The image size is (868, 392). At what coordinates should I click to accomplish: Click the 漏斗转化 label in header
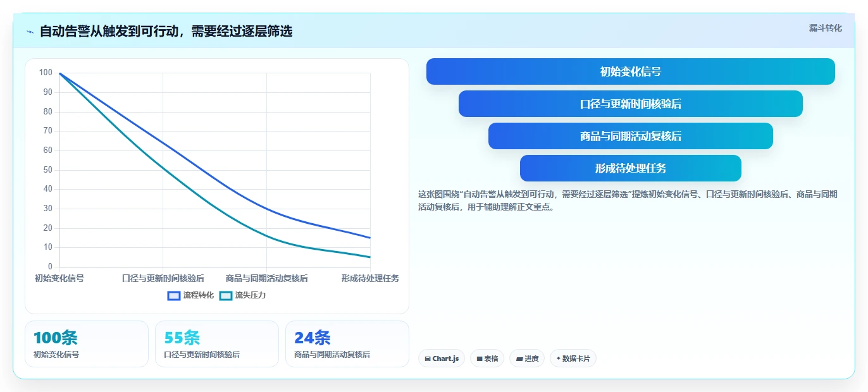[825, 28]
